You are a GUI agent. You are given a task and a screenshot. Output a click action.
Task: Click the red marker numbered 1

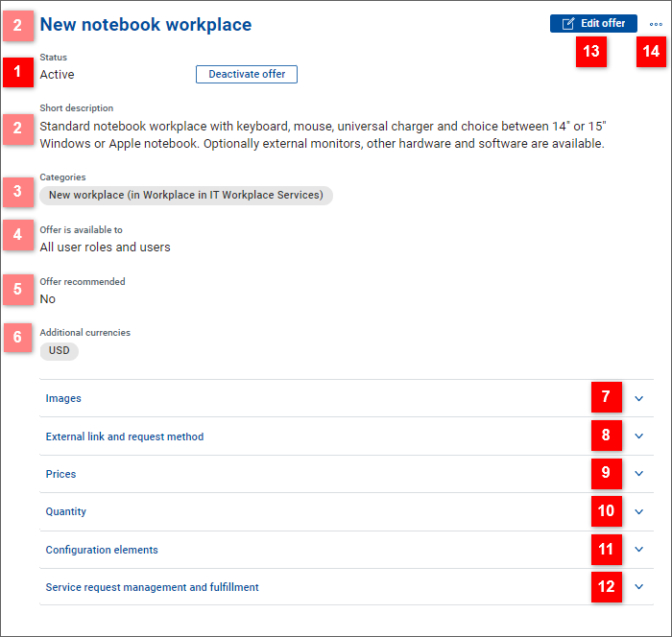click(18, 71)
